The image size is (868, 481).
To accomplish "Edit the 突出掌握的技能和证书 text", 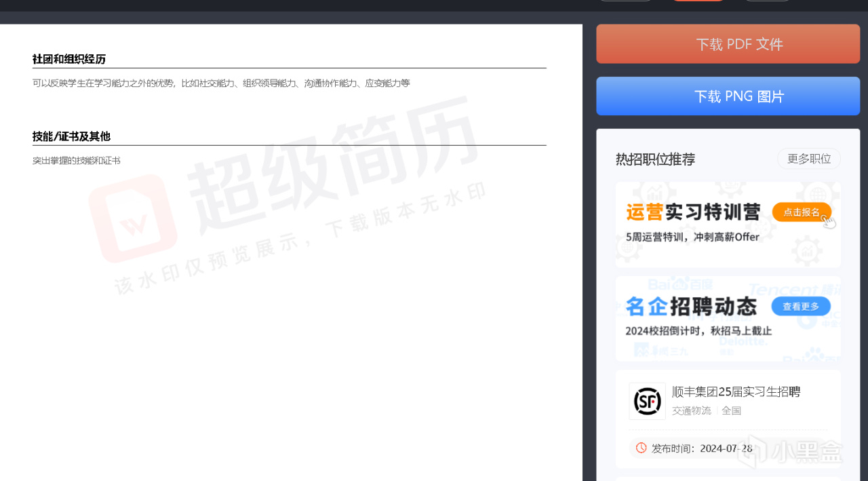I will pos(77,161).
